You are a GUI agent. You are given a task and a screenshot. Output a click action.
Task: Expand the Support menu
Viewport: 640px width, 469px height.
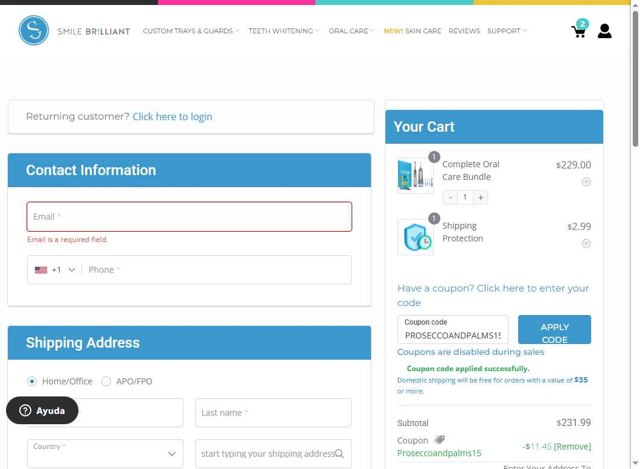507,31
